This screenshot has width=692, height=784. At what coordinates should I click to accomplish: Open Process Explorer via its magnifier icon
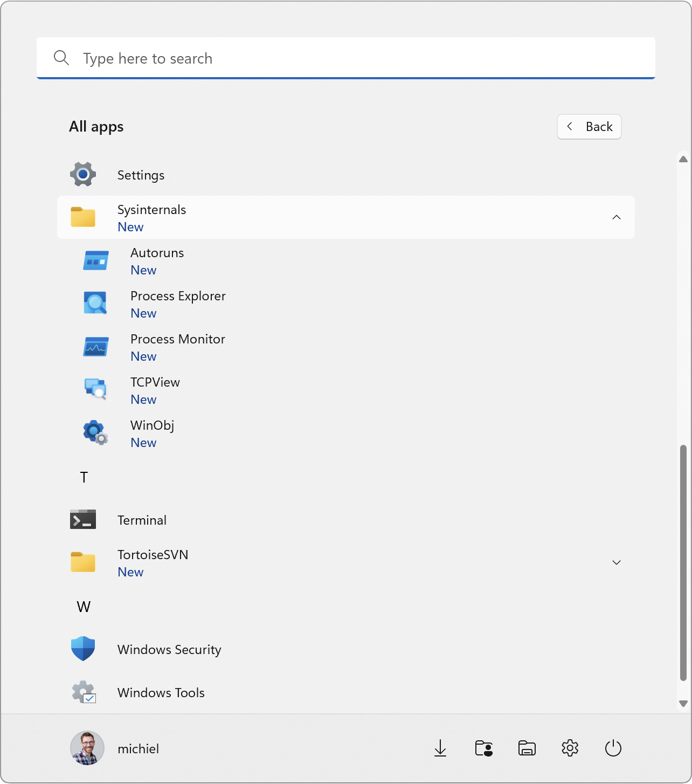click(x=96, y=303)
